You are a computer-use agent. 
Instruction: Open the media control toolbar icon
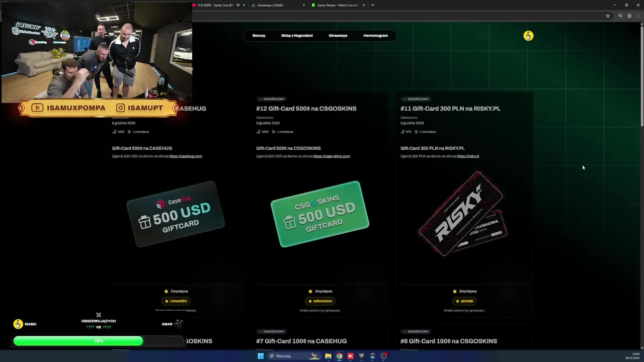(620, 16)
